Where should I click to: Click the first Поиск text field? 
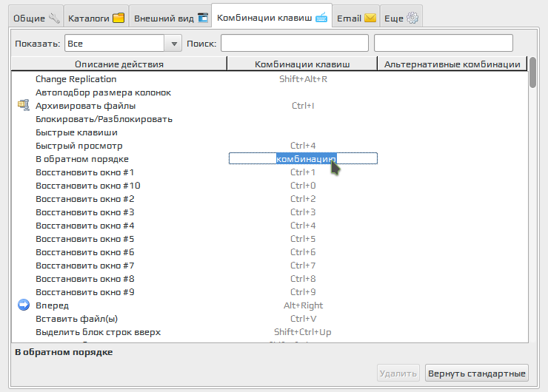[x=294, y=44]
